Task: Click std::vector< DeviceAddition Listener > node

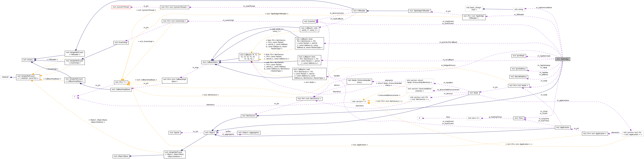Action: 420,90
